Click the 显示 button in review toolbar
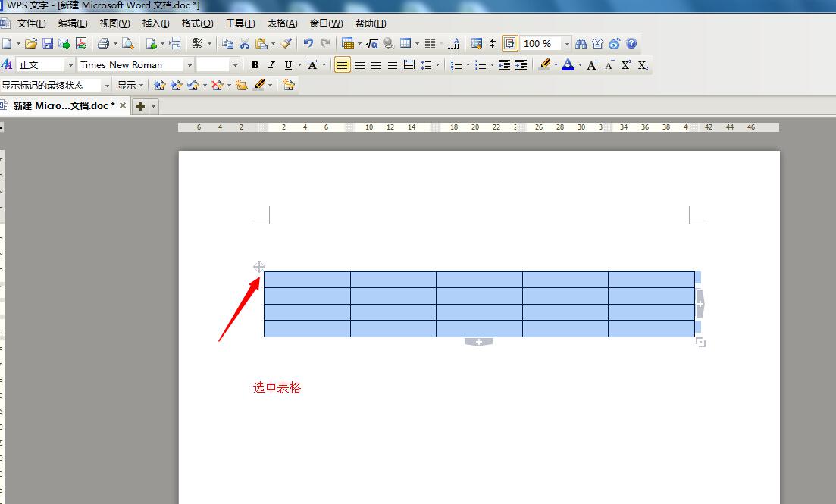The width and height of the screenshot is (836, 504). (x=130, y=86)
